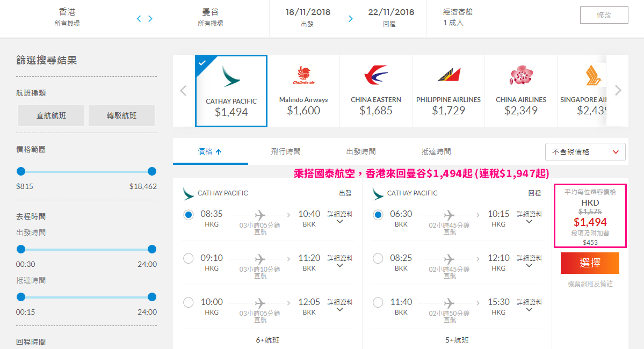The width and height of the screenshot is (644, 349).
Task: Click the checkmark badge on the Cathay Pacific card
Action: 201,63
